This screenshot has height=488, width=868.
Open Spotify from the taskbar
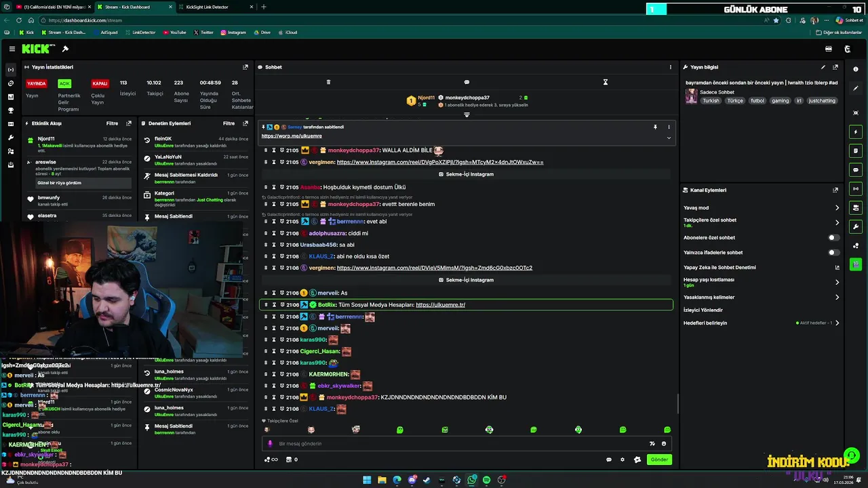(486, 480)
